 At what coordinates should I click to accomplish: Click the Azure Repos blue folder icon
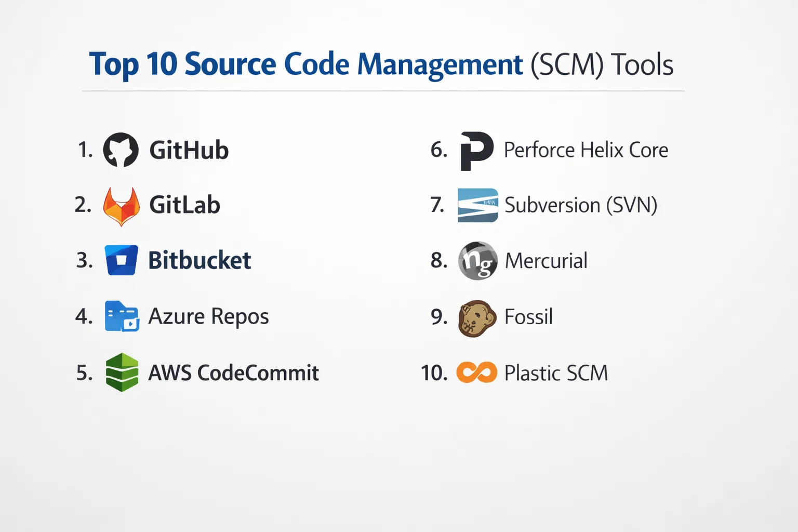click(122, 316)
